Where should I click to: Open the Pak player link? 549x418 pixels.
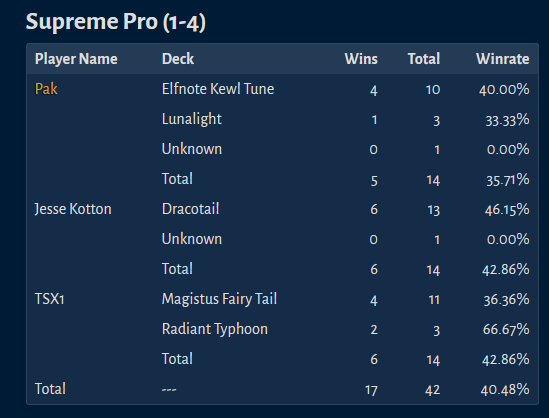[46, 89]
